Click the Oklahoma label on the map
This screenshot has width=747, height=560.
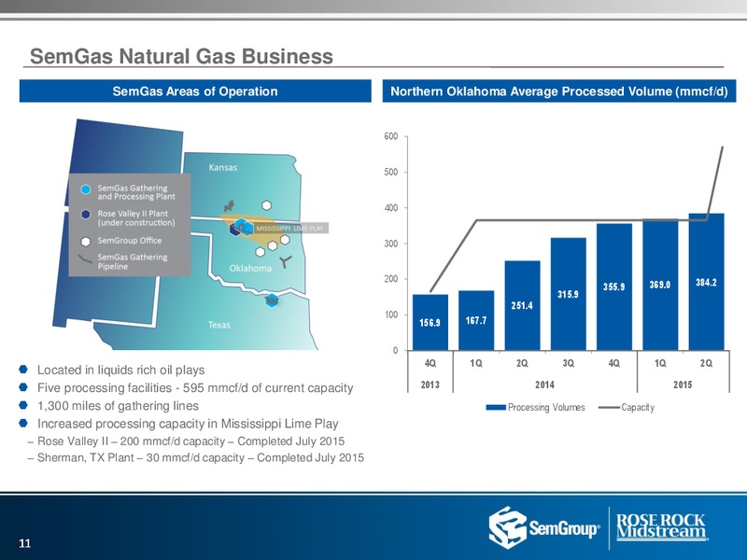(x=250, y=268)
